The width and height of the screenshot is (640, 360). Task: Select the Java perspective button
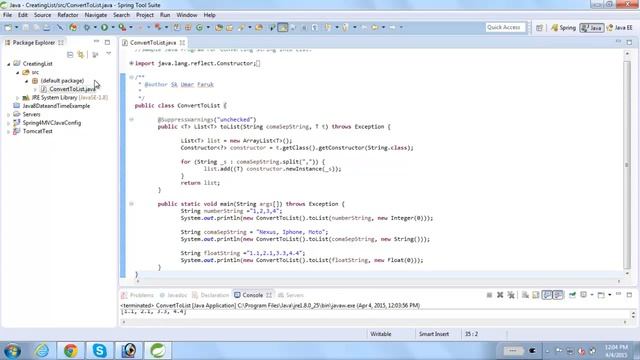(x=591, y=28)
